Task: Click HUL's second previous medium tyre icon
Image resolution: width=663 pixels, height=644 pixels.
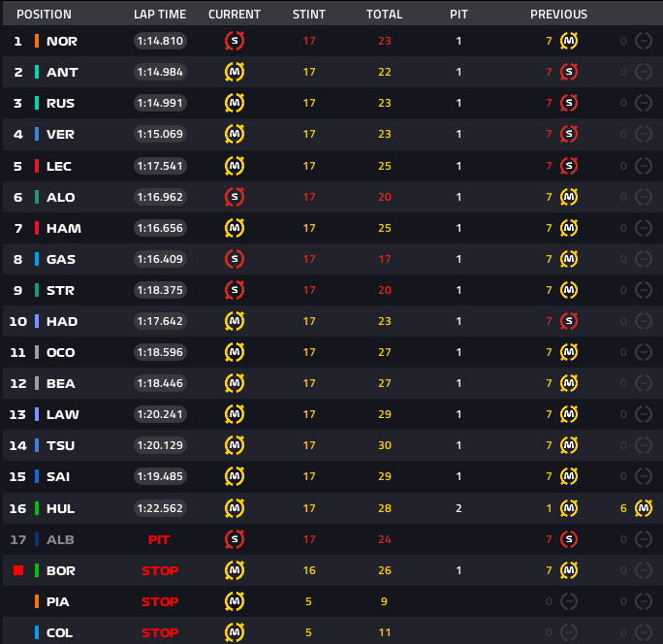Action: [x=643, y=507]
